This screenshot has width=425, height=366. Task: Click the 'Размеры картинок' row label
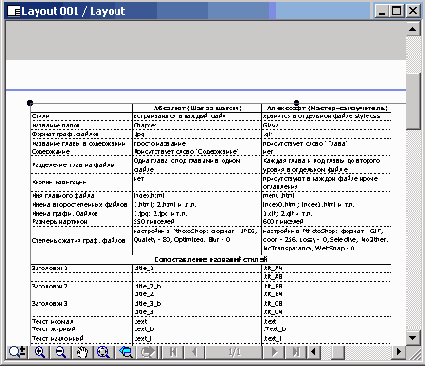point(60,222)
